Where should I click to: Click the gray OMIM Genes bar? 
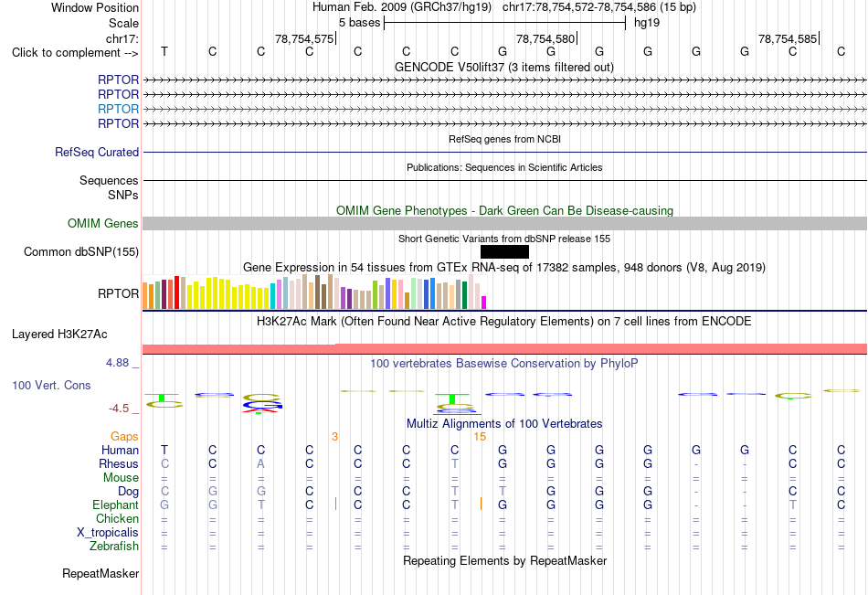pos(504,223)
